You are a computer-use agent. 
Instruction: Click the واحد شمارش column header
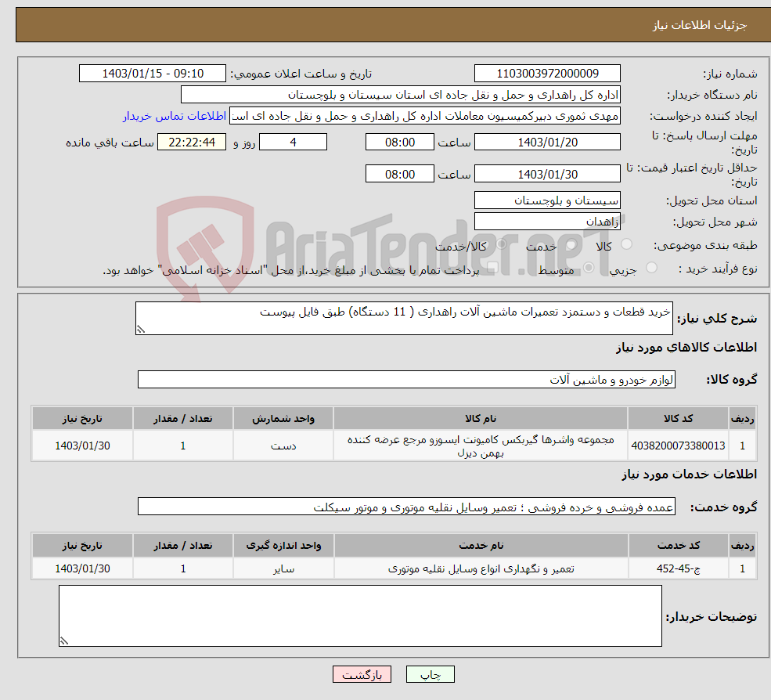pyautogui.click(x=283, y=419)
